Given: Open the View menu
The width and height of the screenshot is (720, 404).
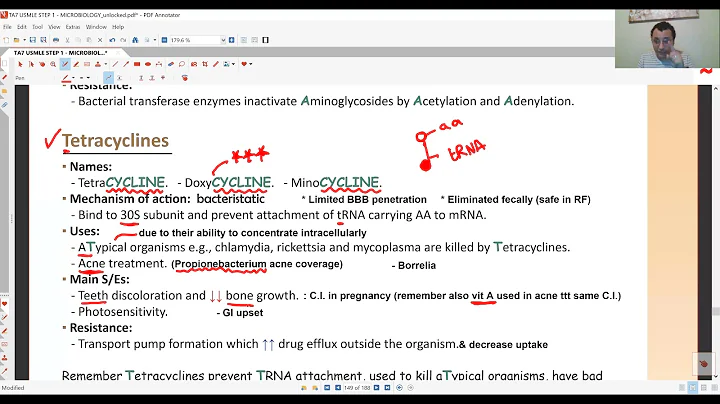Looking at the screenshot, I should point(54,27).
